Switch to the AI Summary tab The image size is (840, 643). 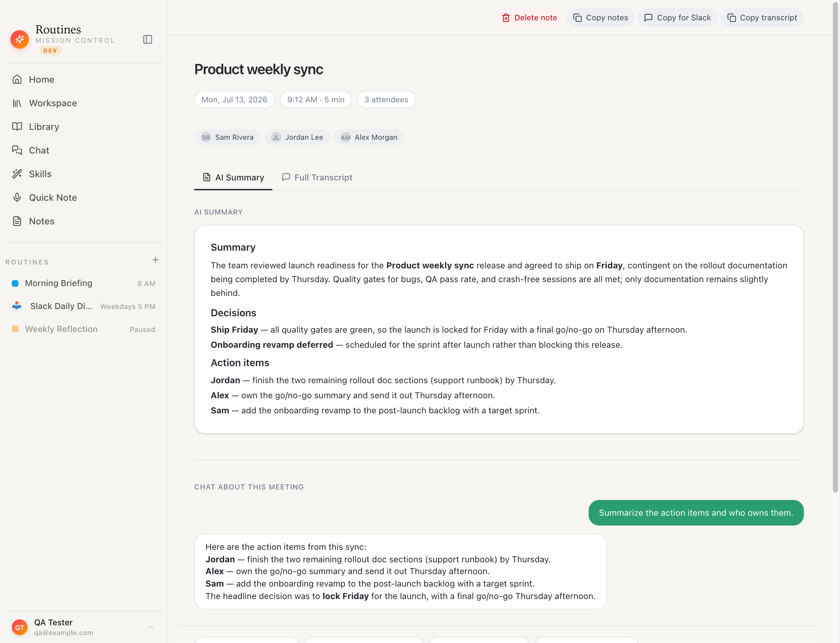tap(233, 177)
